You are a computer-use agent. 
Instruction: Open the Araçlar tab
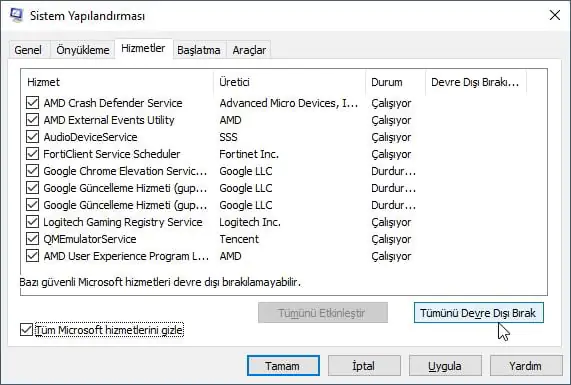click(x=249, y=50)
